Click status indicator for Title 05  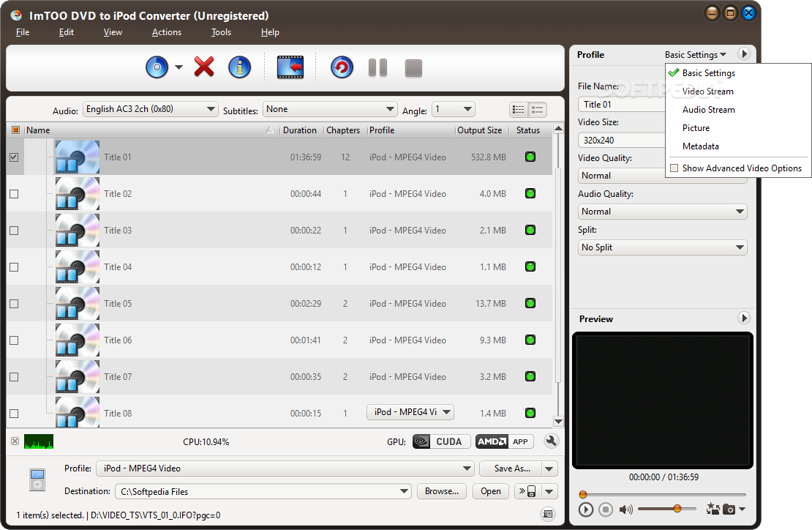pyautogui.click(x=530, y=303)
